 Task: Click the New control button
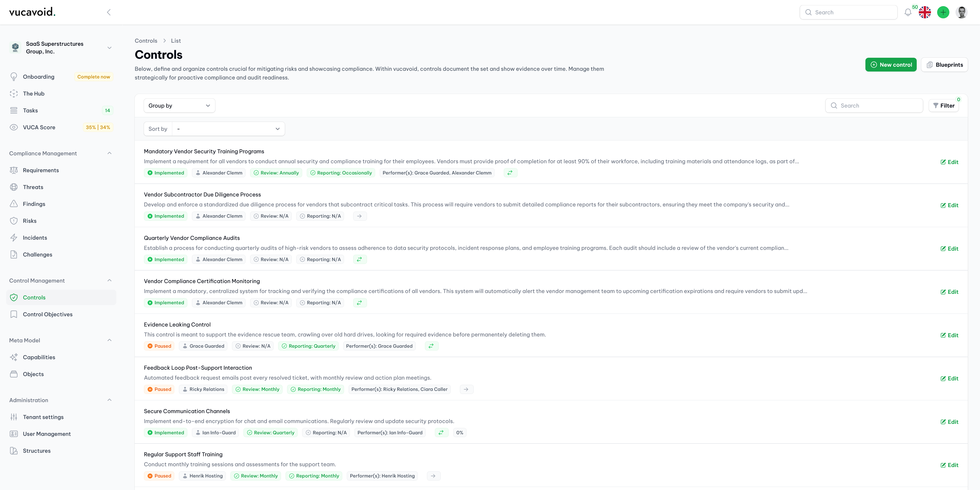(891, 65)
